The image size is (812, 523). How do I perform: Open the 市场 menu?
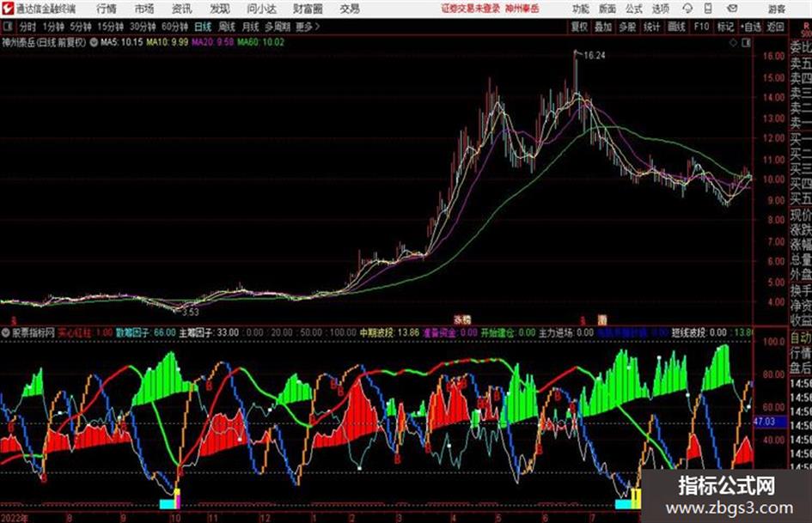(144, 9)
